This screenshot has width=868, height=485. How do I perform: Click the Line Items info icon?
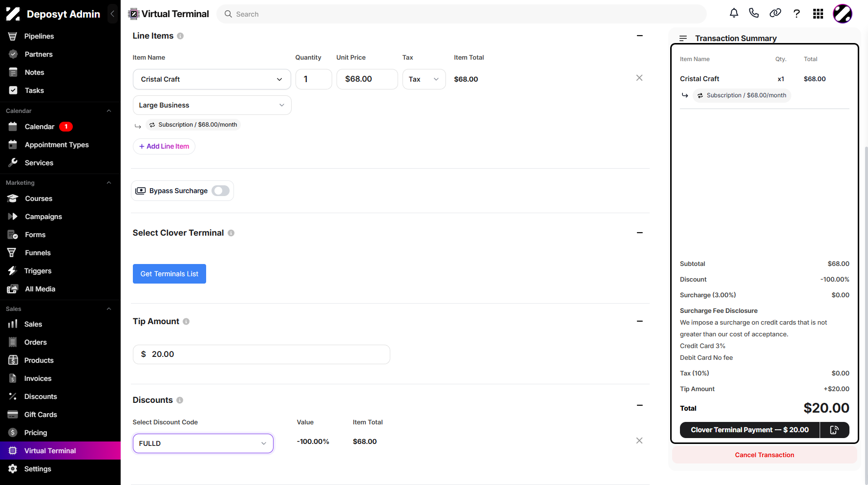point(180,36)
